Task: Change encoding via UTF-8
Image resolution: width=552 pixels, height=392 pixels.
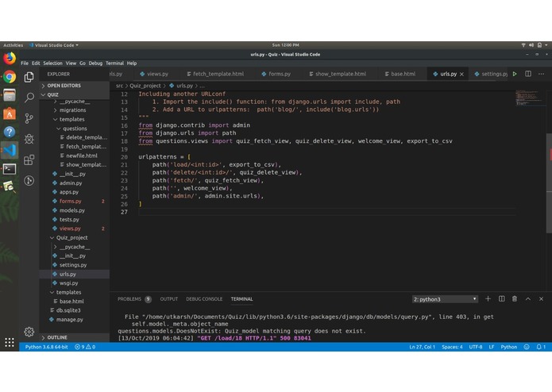Action: click(x=475, y=347)
